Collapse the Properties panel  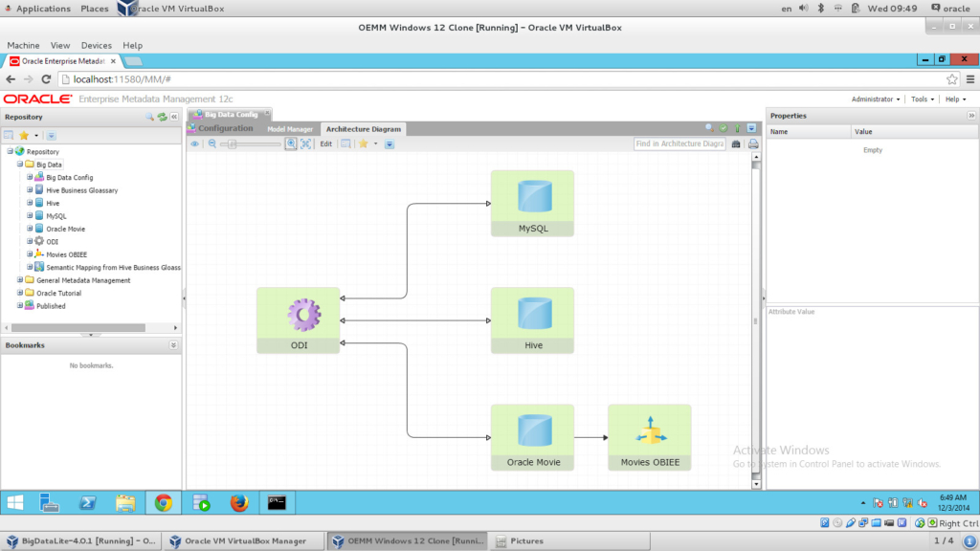[x=971, y=116]
